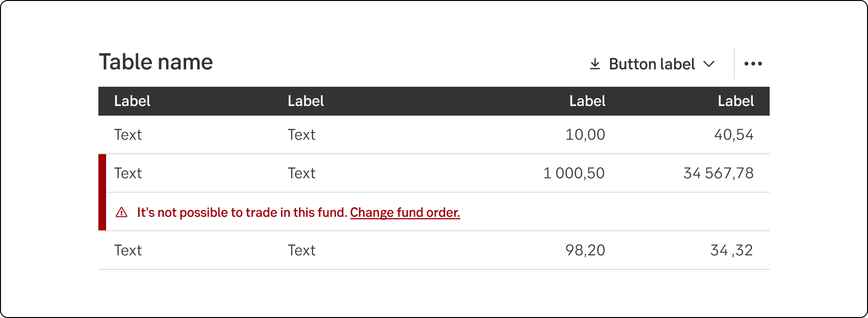Select the cell showing 40,54
Viewport: 868px width, 318px height.
pos(733,135)
